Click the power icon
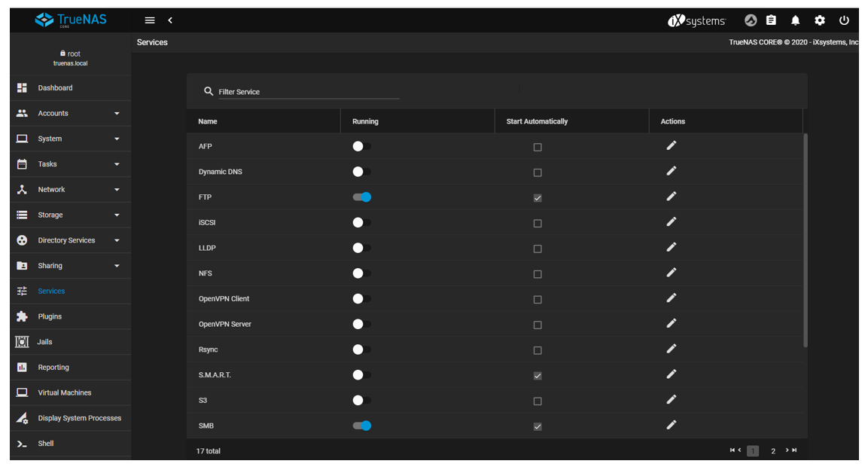Screen dimensions: 868x470 [x=844, y=20]
